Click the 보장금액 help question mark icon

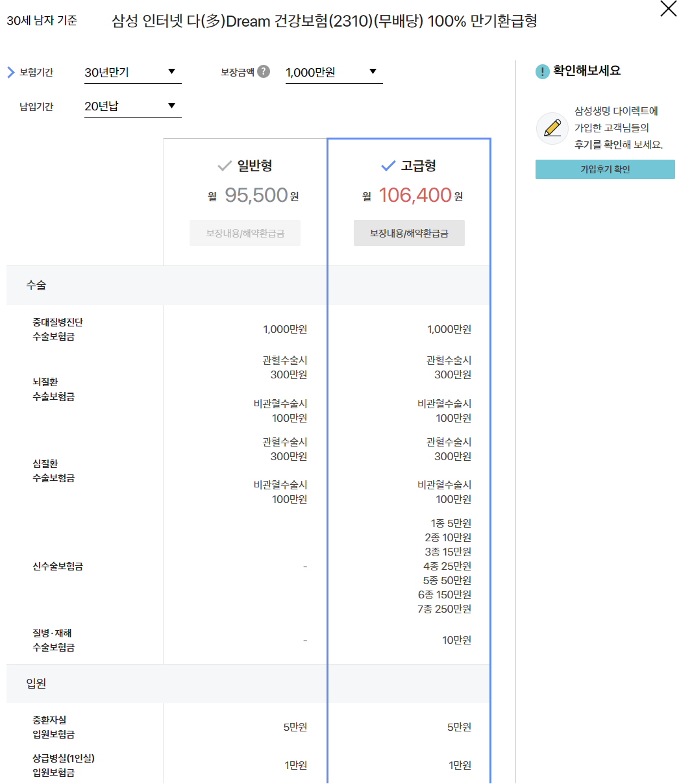(x=263, y=71)
